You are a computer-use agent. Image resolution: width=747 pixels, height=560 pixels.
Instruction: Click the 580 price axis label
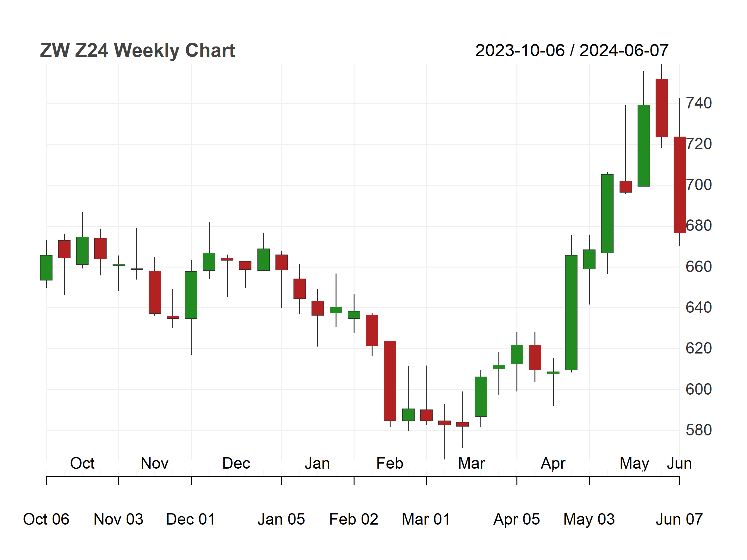click(699, 430)
